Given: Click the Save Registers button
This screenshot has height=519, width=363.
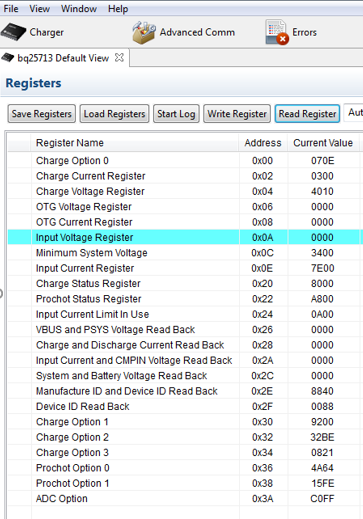Looking at the screenshot, I should (42, 114).
